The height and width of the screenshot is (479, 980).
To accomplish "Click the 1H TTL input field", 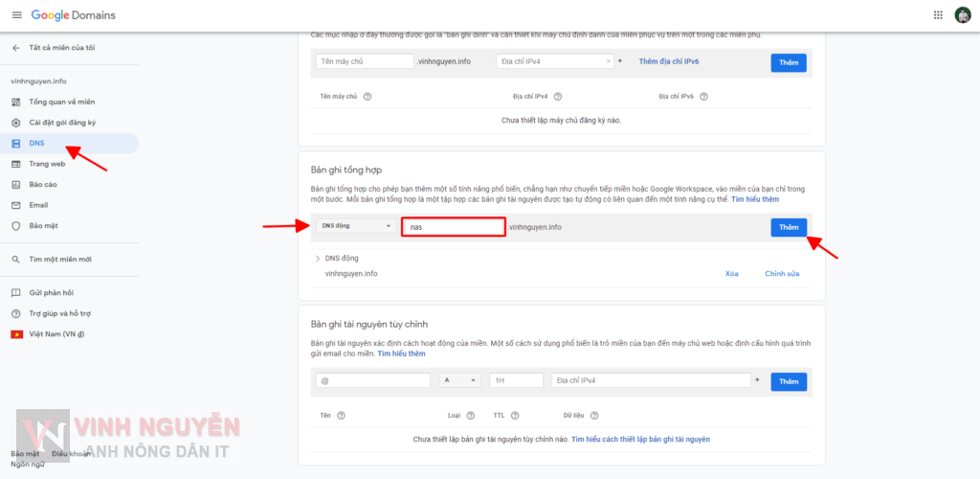I will click(x=515, y=380).
